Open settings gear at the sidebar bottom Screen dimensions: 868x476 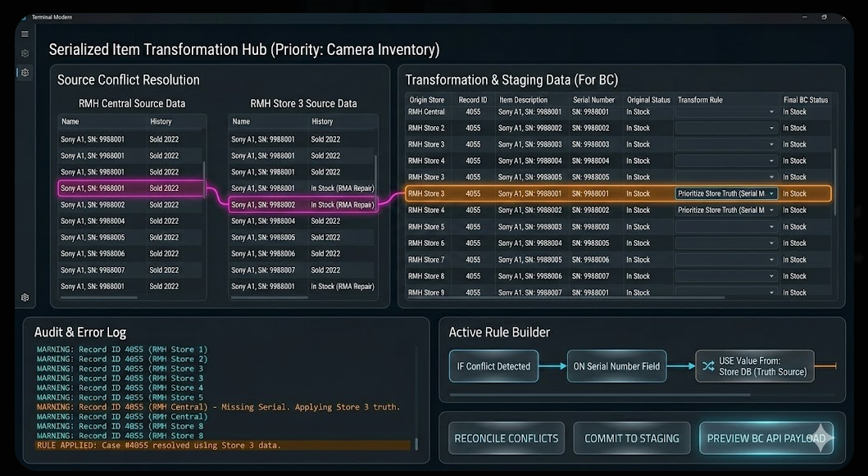tap(25, 297)
